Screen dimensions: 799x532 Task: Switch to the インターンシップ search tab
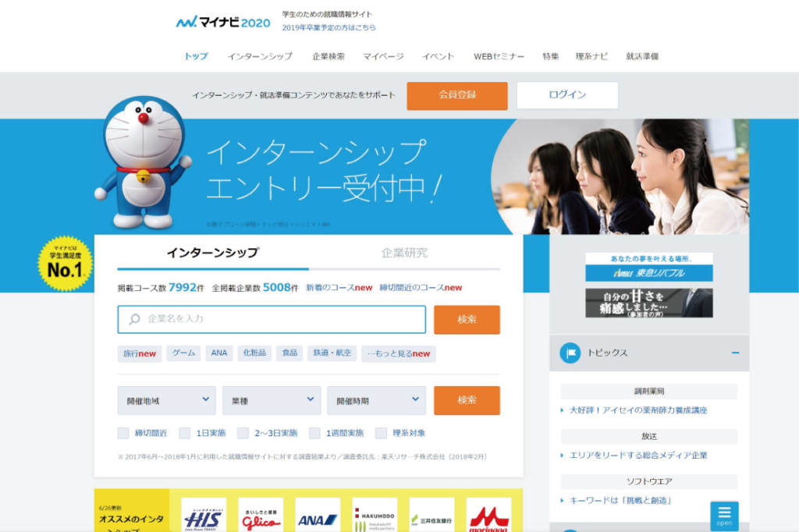tap(213, 253)
